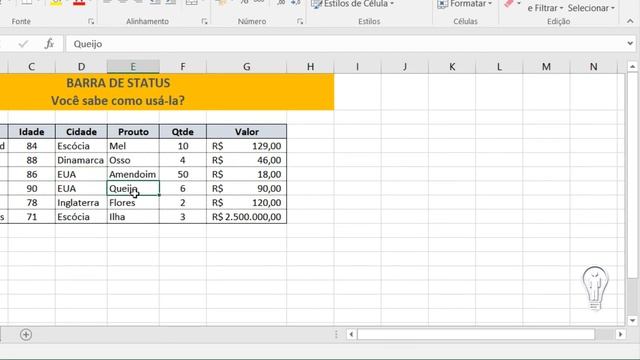640x360 pixels.
Task: Open the Limpar eraser dropdown arrow
Action: 519,4
